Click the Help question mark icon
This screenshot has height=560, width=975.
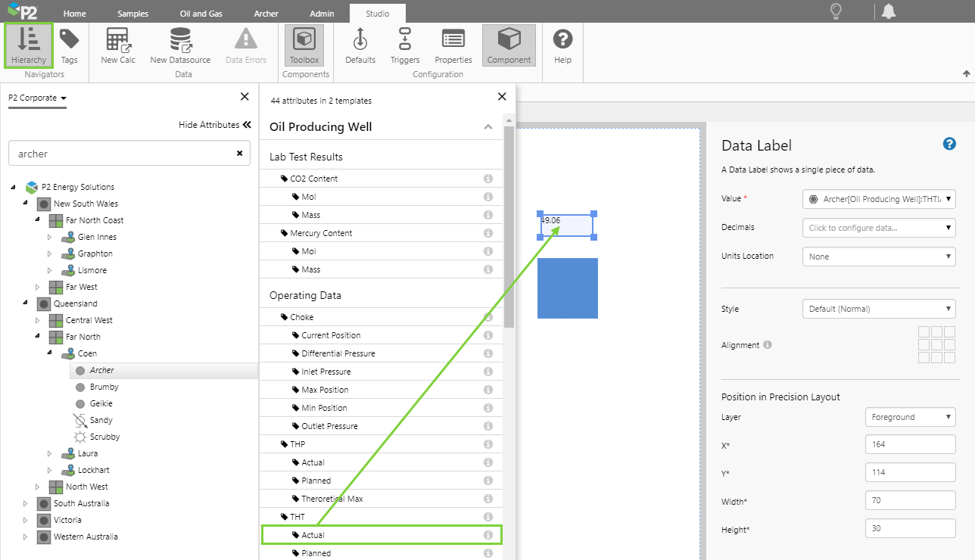(x=562, y=45)
